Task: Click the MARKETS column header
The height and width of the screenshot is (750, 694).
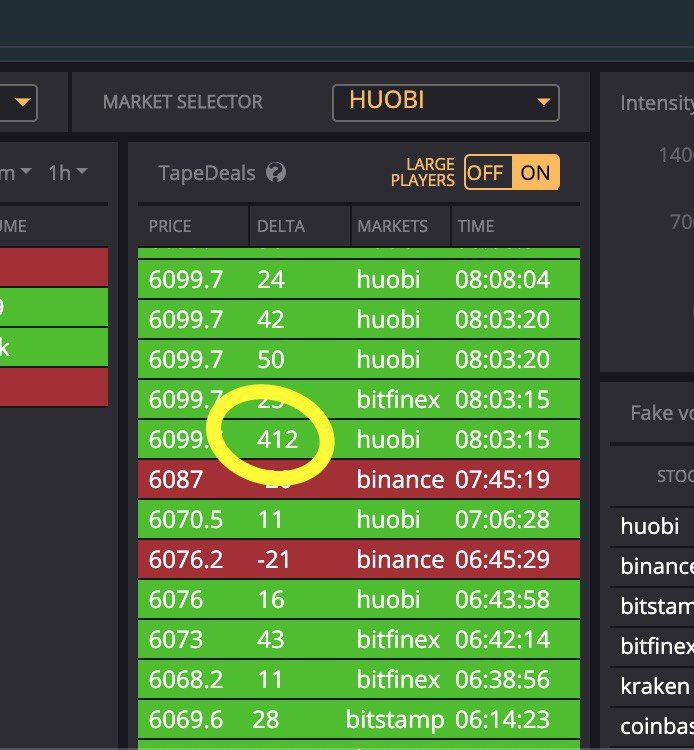Action: tap(392, 226)
